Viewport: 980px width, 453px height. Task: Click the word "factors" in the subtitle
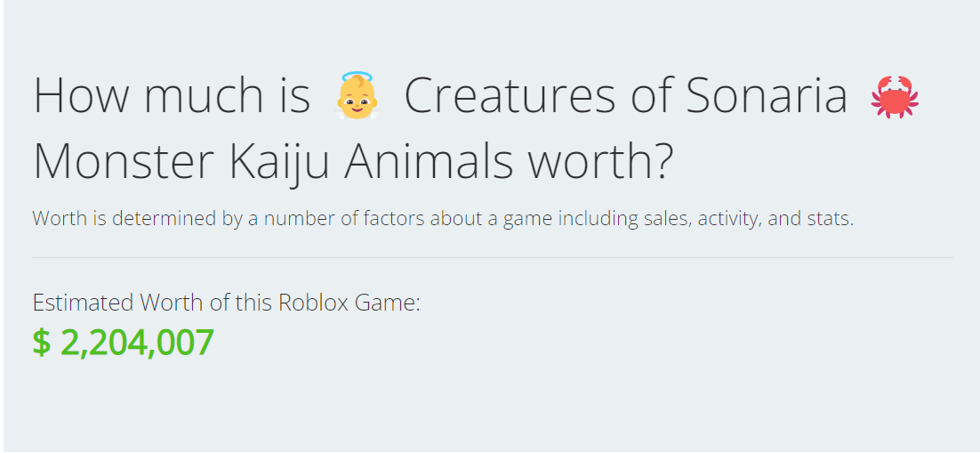[394, 218]
